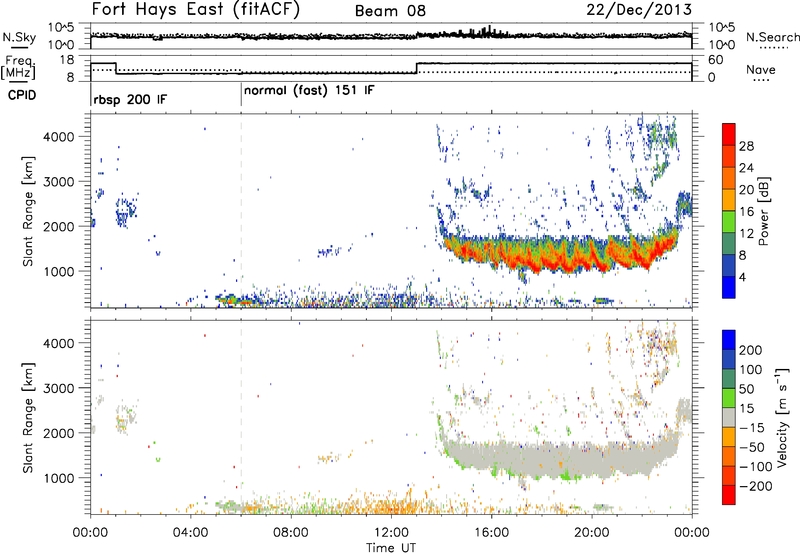The image size is (800, 554).
Task: Click the 'Beam 08' label
Action: pos(390,11)
